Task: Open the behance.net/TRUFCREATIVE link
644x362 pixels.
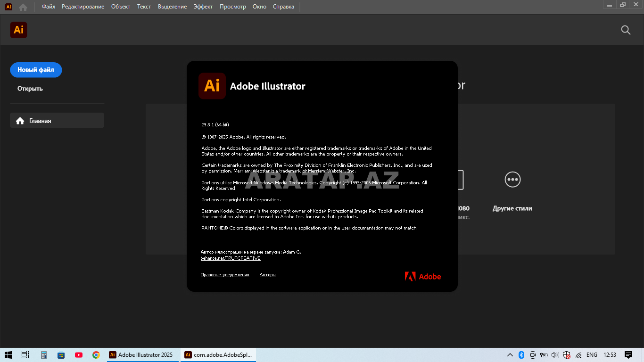Action: pos(231,258)
